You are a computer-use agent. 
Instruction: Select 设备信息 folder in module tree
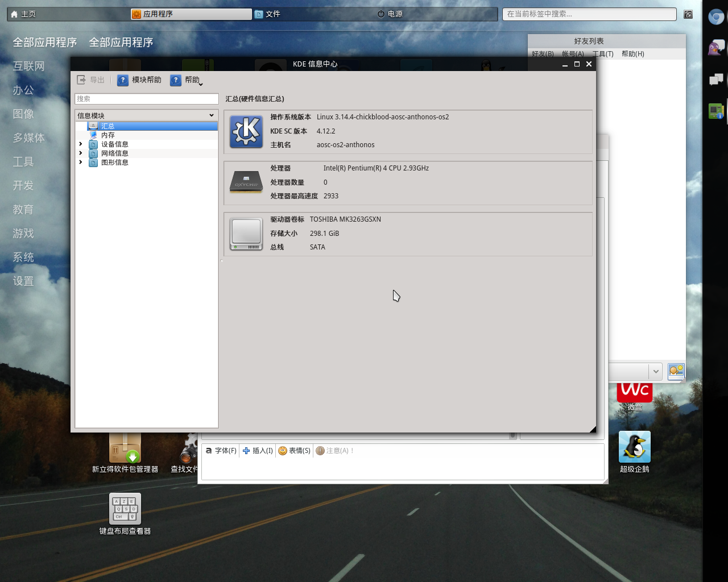[x=109, y=144]
